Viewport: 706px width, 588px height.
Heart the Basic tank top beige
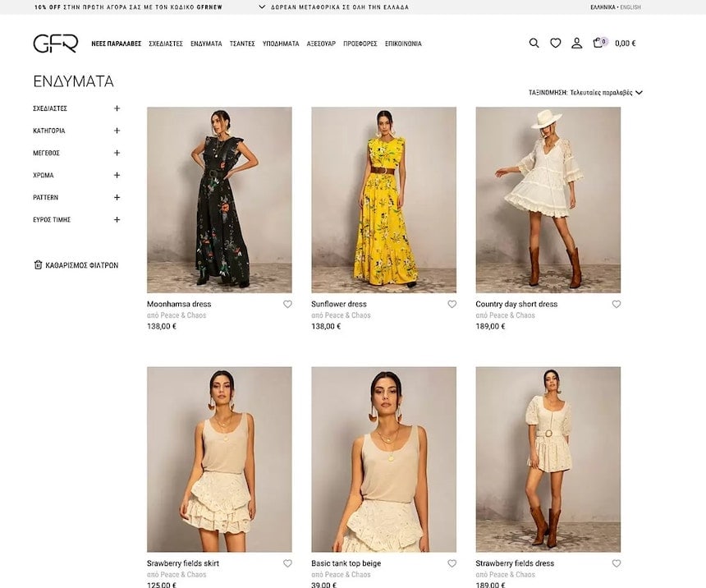(x=452, y=564)
